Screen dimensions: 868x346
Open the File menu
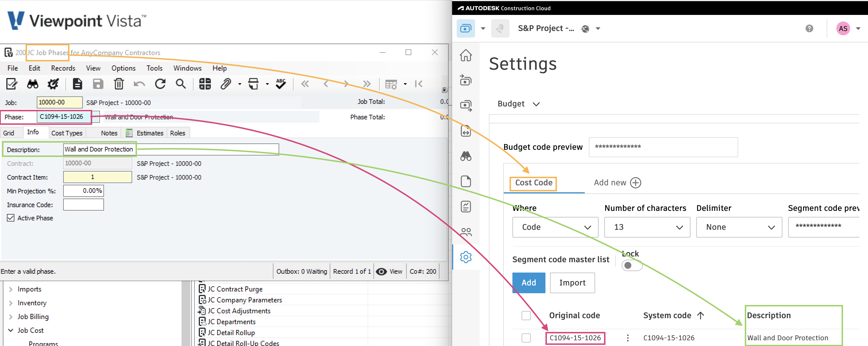point(13,68)
